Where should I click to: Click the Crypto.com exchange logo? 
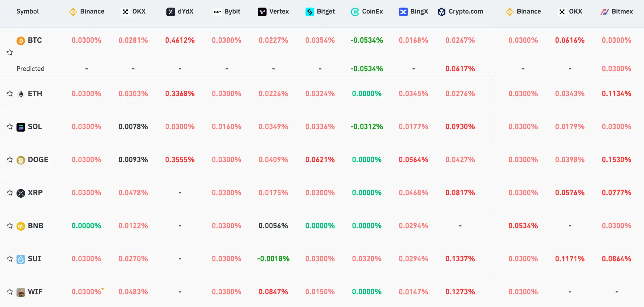(442, 12)
